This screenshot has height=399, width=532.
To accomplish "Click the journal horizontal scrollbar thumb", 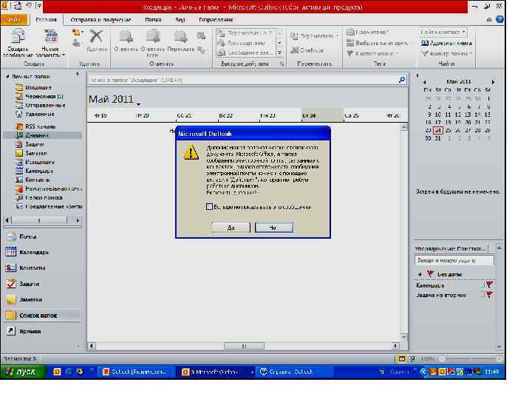I will pos(244,346).
